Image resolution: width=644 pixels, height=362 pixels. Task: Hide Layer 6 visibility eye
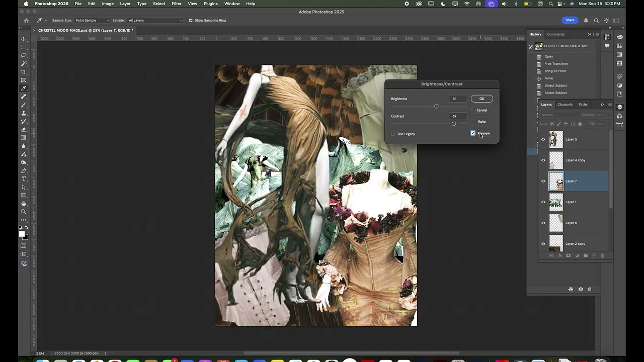click(x=543, y=223)
